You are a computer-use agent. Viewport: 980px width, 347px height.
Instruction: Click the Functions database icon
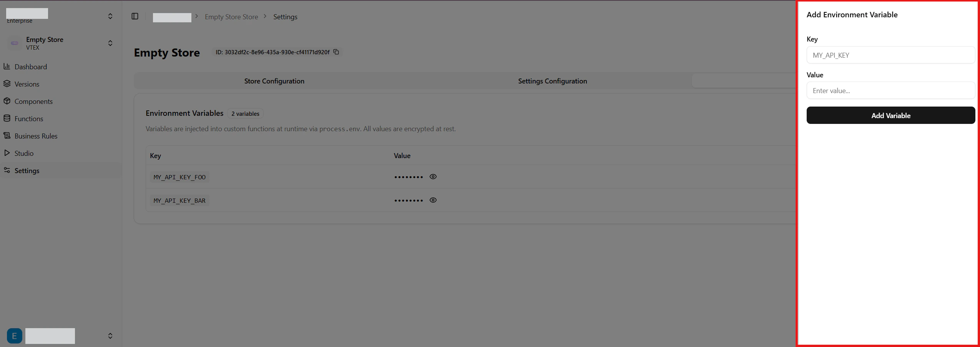7,118
